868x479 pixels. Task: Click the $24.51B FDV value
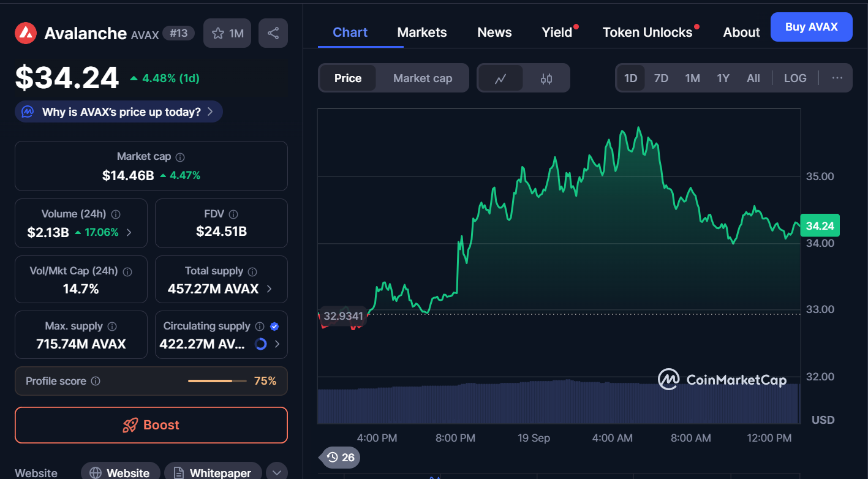click(221, 232)
